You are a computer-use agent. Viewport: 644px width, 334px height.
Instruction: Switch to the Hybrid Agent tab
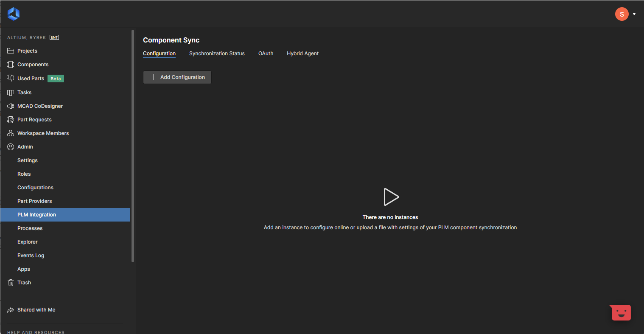302,53
